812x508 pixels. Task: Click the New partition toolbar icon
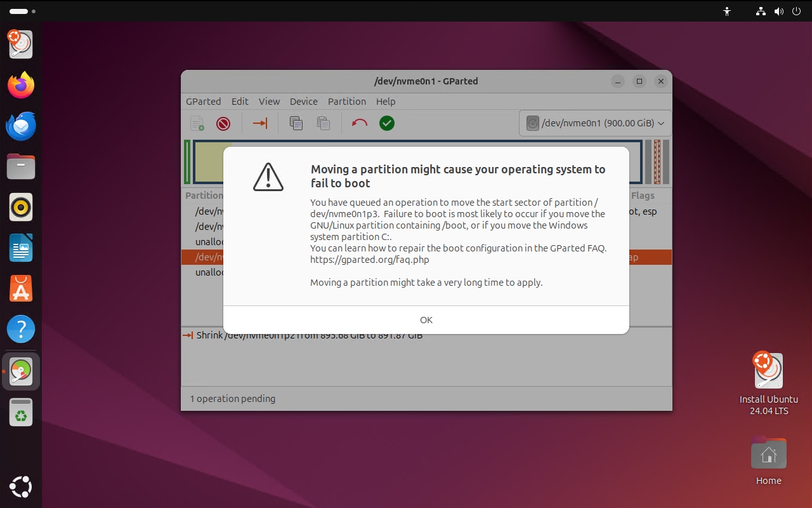click(x=197, y=123)
